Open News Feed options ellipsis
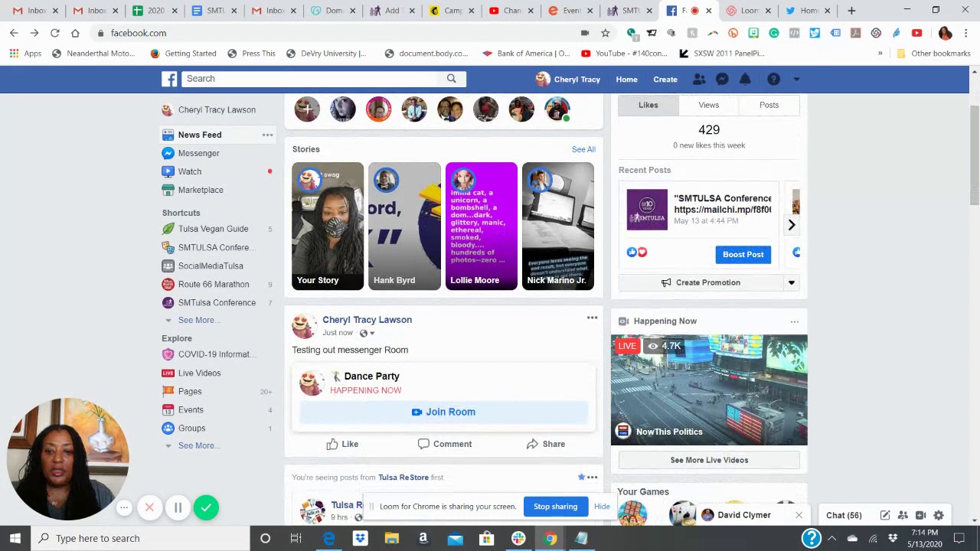 tap(267, 135)
